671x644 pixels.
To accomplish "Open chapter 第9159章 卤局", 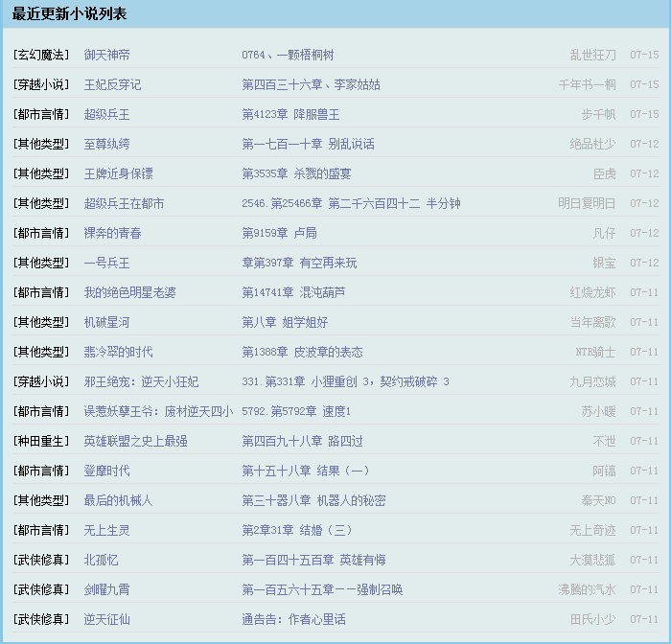I will pyautogui.click(x=279, y=233).
